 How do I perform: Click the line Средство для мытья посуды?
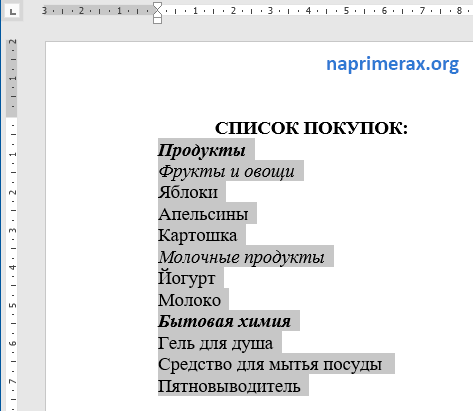pos(270,364)
